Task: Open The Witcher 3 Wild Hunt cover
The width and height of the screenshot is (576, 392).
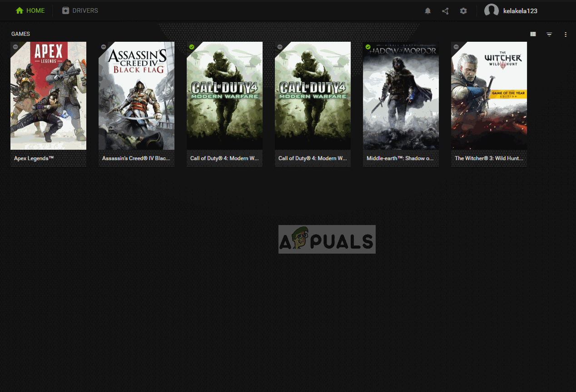Action: 489,96
